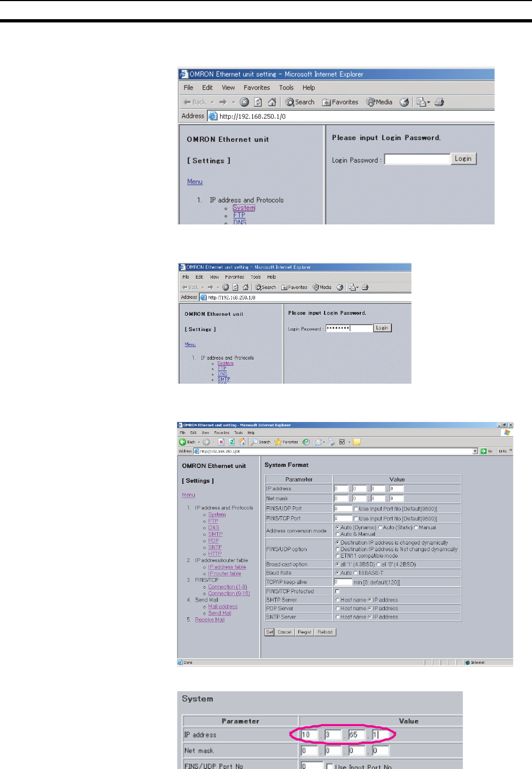Open Media button in masked-password login browser
Viewport: 532px width, 769px height.
(322, 287)
